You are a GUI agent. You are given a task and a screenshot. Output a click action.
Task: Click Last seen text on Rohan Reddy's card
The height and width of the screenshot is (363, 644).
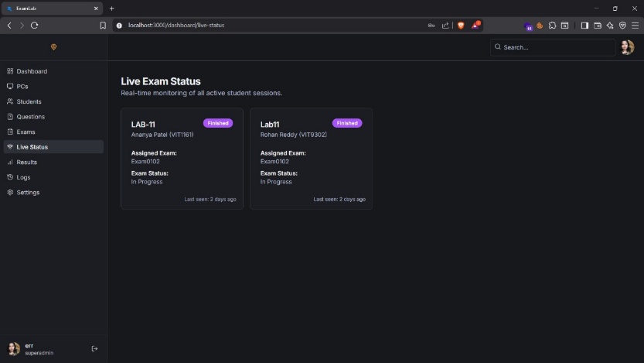(x=339, y=199)
